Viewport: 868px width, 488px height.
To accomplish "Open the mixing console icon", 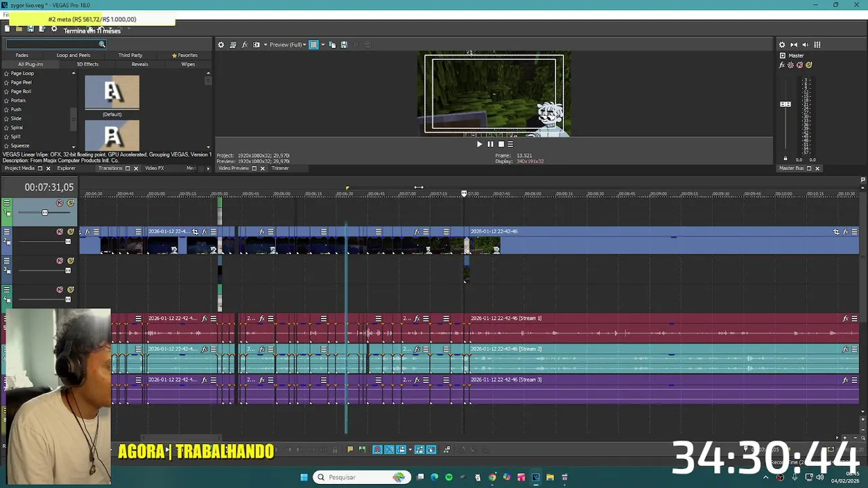I will tap(817, 45).
